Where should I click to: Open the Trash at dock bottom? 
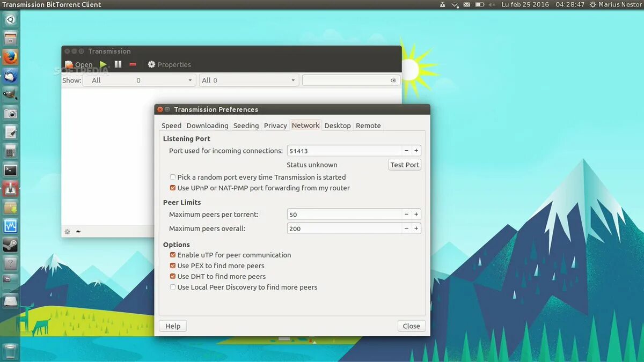(11, 351)
